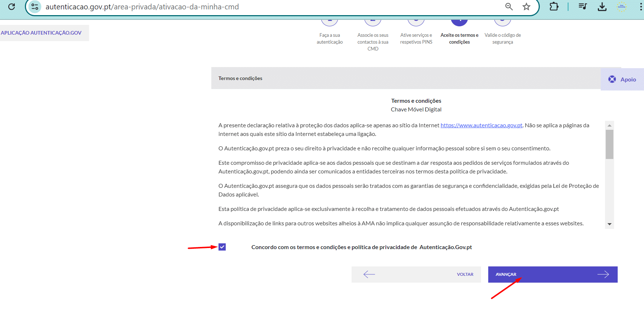Click the Apoio lifebuoy support icon
Image resolution: width=644 pixels, height=314 pixels.
pos(612,79)
